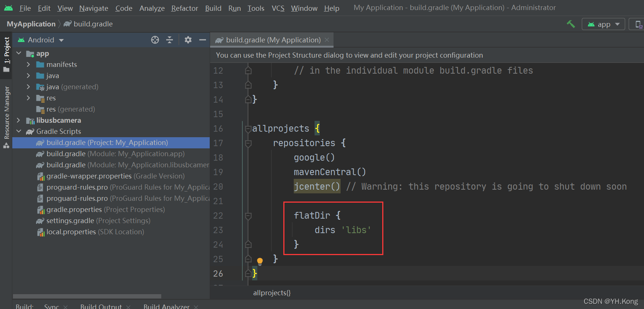This screenshot has width=644, height=309.
Task: Click the lightbulb quick-fix icon
Action: 260,261
